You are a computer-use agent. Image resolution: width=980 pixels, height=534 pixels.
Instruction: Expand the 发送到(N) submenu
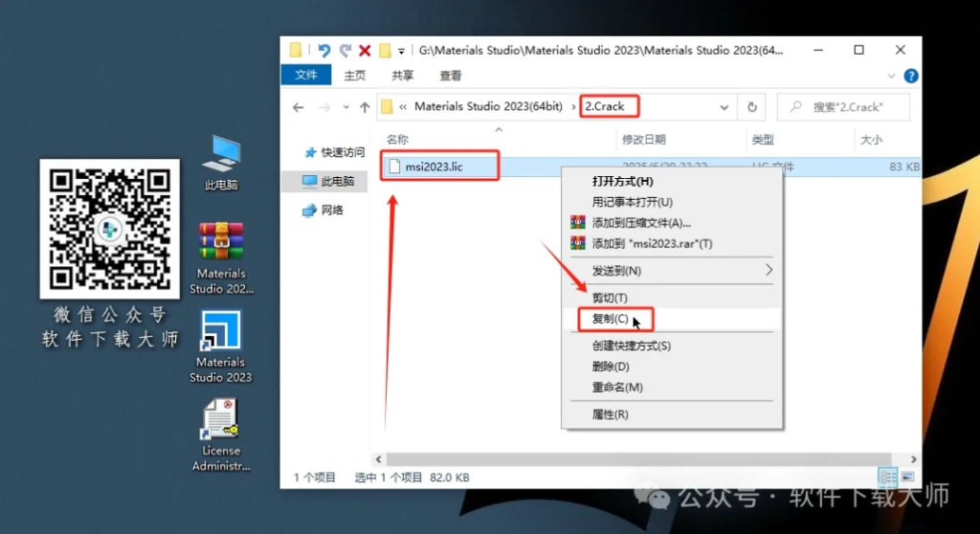pos(672,270)
